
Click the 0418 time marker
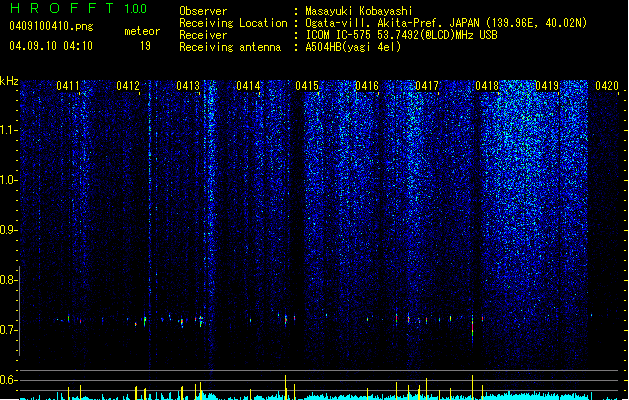487,86
